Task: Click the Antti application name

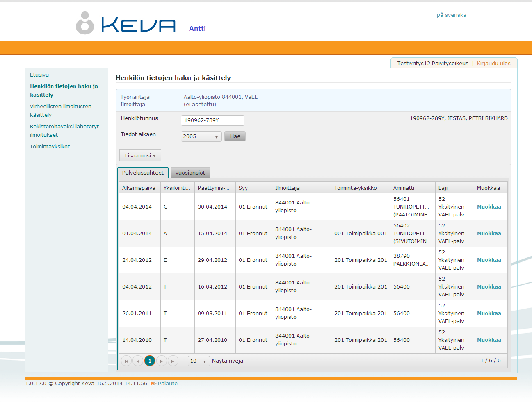Action: (197, 29)
